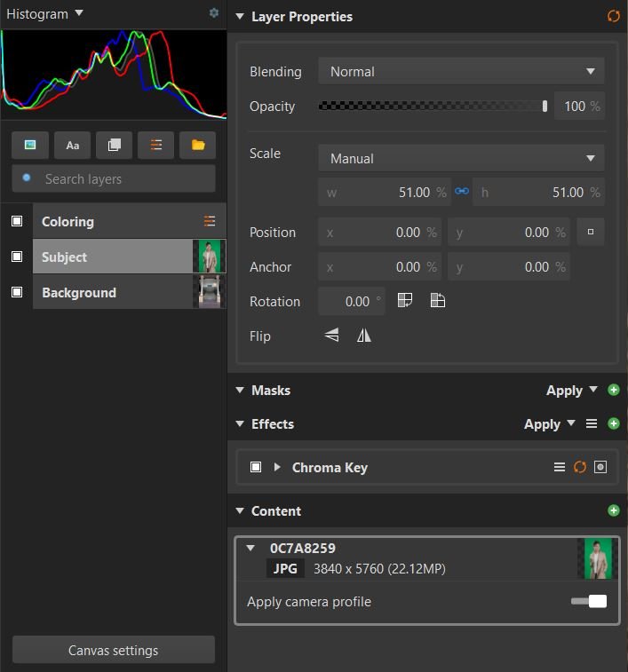Open the Coloring layer adjustments icon
Viewport: 628px width, 672px height.
click(x=210, y=221)
